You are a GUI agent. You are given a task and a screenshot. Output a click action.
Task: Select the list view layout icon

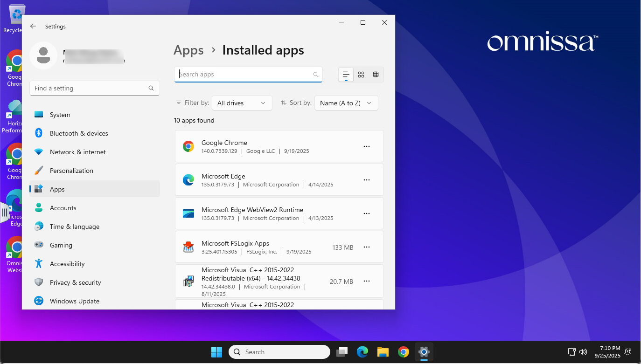coord(346,75)
